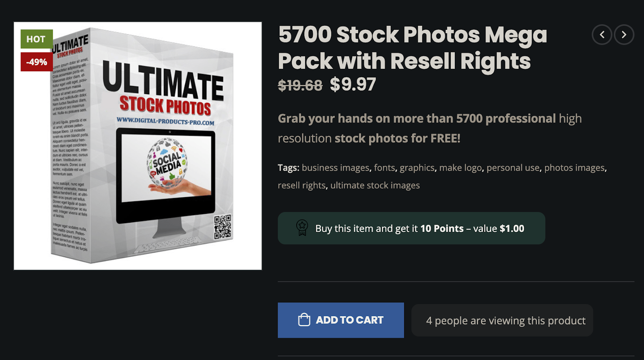Image resolution: width=644 pixels, height=360 pixels.
Task: Expand the points reward details banner
Action: point(411,228)
